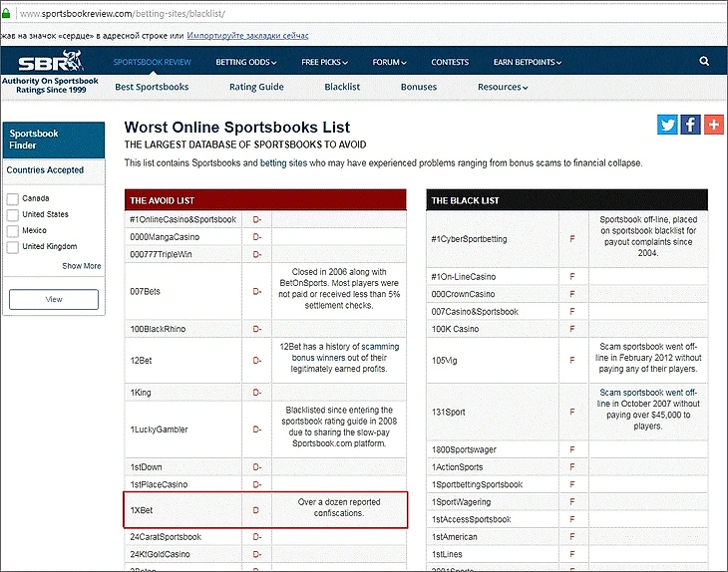Expand the Betting Odds dropdown menu
728x572 pixels.
[x=246, y=62]
